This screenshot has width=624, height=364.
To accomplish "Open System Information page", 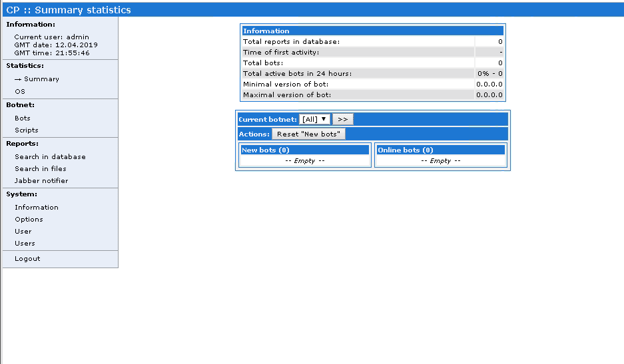I will pyautogui.click(x=37, y=208).
